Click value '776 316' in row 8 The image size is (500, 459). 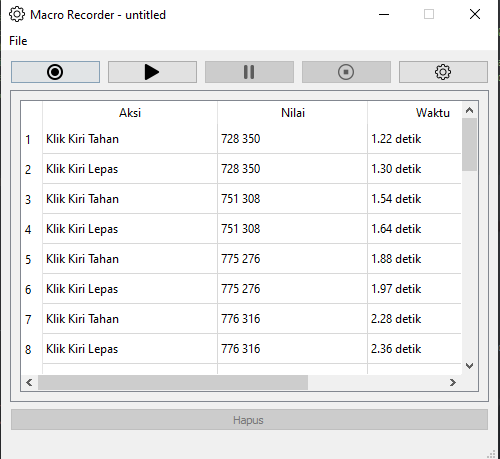(x=241, y=349)
